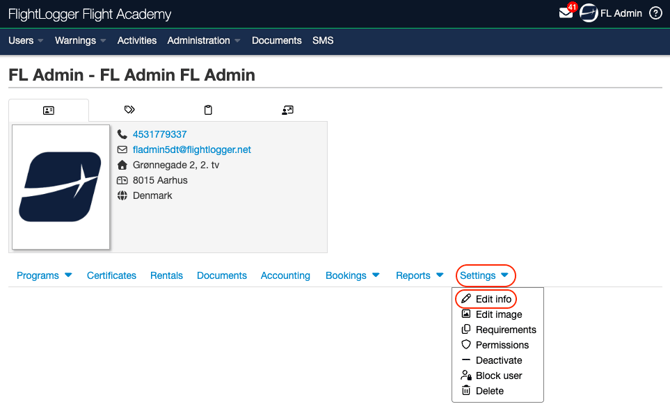This screenshot has height=411, width=670.
Task: Click the picture icon for Edit image
Action: 466,314
